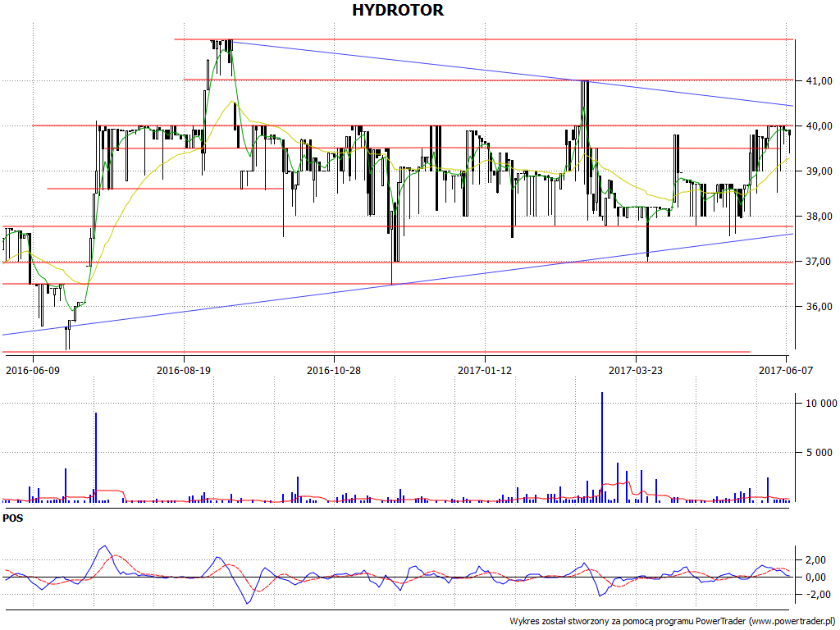
Task: Select the 39,00 price axis label
Action: [x=819, y=171]
